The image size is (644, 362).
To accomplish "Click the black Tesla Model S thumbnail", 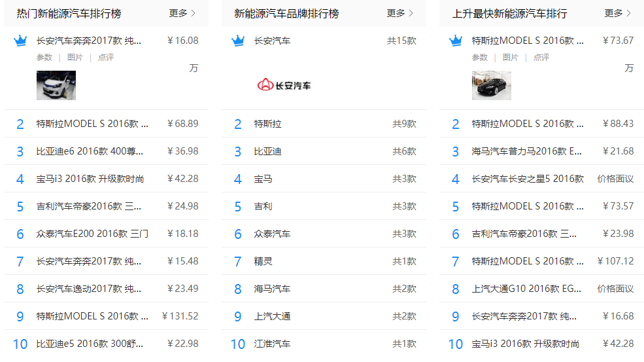I will point(492,85).
